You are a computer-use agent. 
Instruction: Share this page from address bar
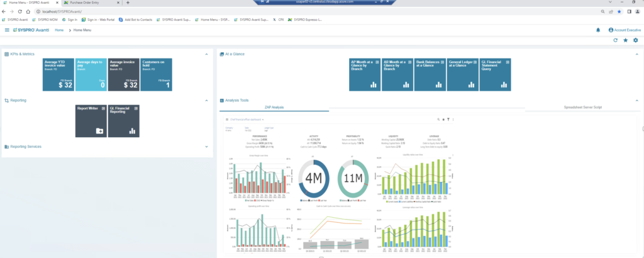pos(611,11)
